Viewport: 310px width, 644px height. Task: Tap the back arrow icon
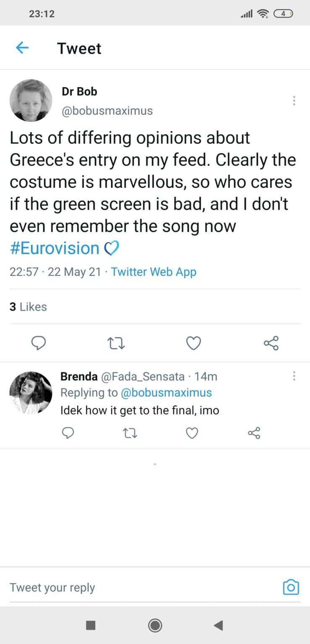pyautogui.click(x=22, y=48)
